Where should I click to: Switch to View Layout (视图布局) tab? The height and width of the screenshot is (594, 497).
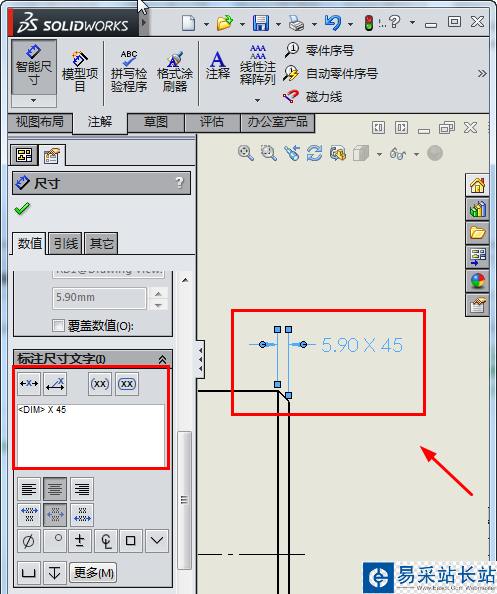[x=40, y=122]
